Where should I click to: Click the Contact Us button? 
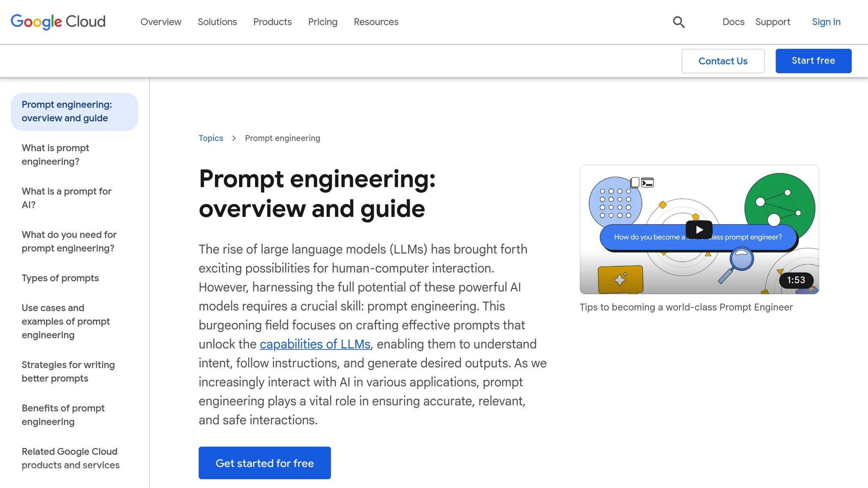click(x=723, y=61)
